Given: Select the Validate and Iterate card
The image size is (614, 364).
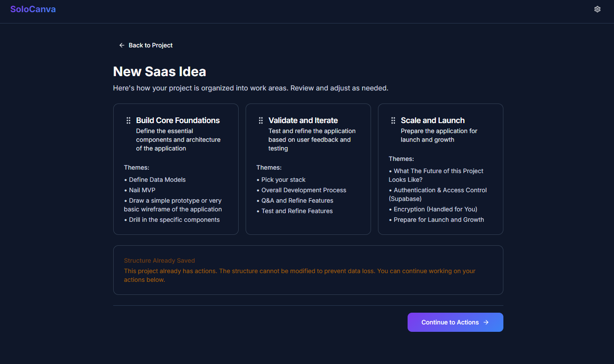Looking at the screenshot, I should 308,169.
